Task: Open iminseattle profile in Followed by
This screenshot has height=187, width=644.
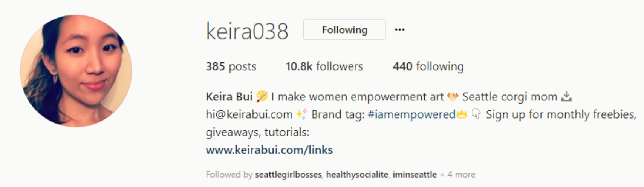Action: [x=415, y=175]
